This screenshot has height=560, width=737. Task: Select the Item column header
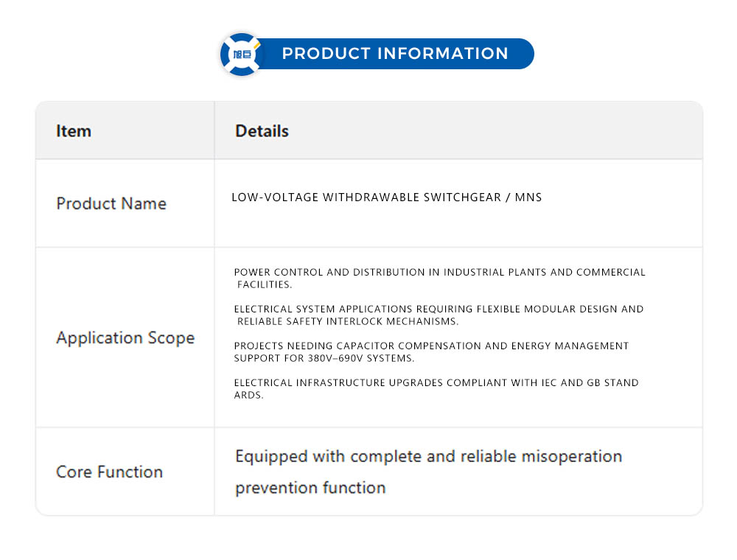click(74, 131)
